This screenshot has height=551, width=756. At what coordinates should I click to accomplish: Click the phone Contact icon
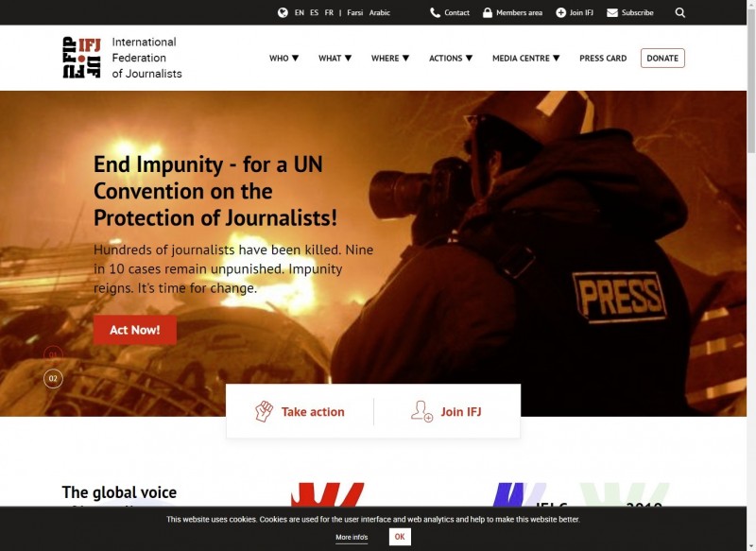[435, 13]
